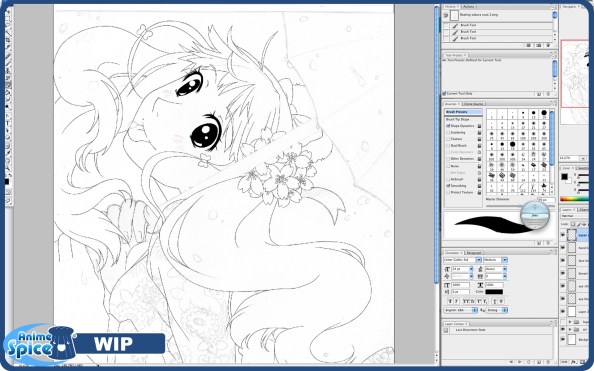Apply Strikethrough in Character panel
The image size is (594, 371).
pos(501,301)
